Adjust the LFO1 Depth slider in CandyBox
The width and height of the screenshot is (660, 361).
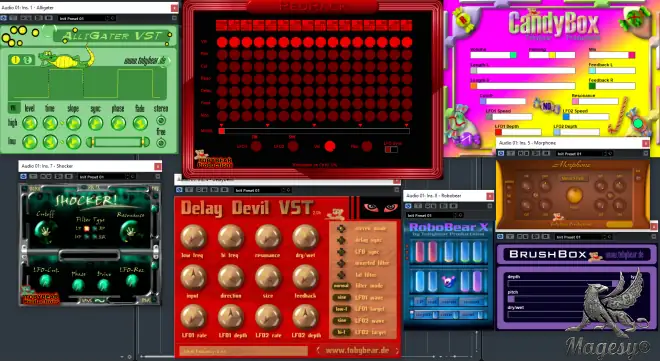(518, 132)
